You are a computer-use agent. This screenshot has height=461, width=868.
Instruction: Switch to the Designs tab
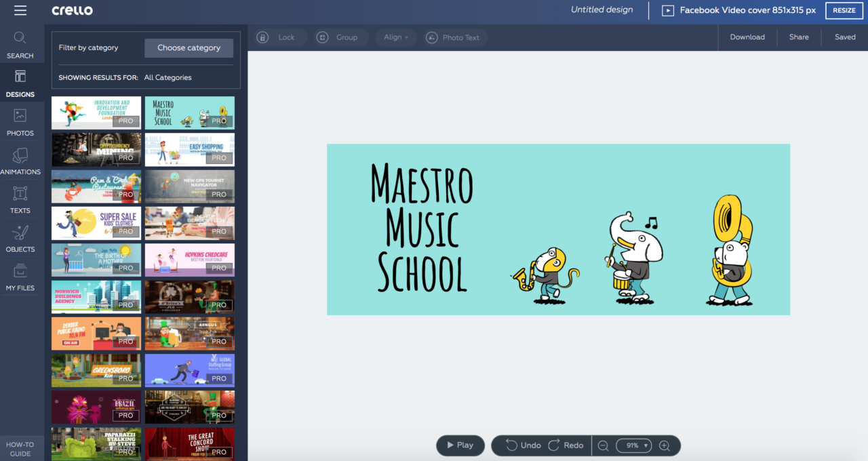point(20,83)
